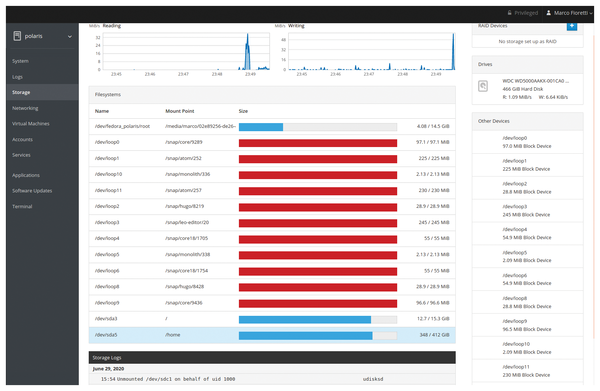Click the usage bar for /dev/fedora_polaris/root
Viewport: 600px width, 391px height.
[x=318, y=127]
